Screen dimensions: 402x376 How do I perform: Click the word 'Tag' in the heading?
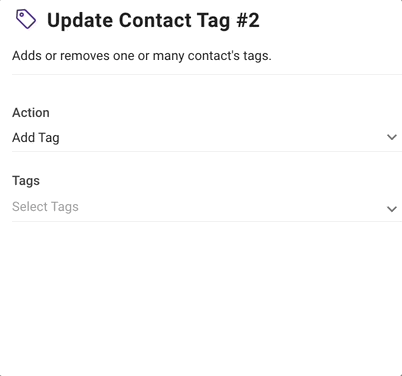(214, 21)
